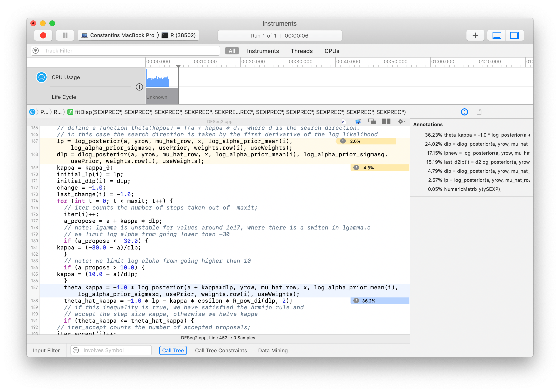Select the CPU Usage instrument icon
Viewport: 560px width, 392px height.
[x=42, y=77]
